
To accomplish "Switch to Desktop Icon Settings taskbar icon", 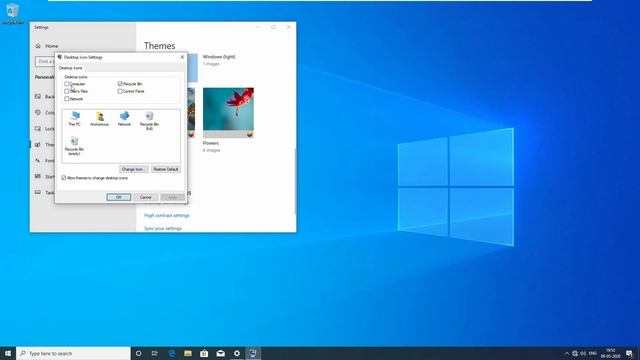I will tap(253, 353).
